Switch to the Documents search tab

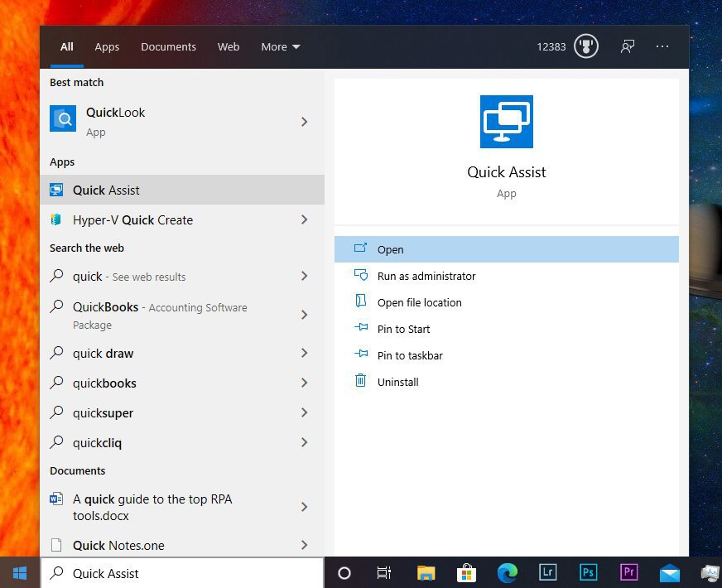tap(169, 47)
